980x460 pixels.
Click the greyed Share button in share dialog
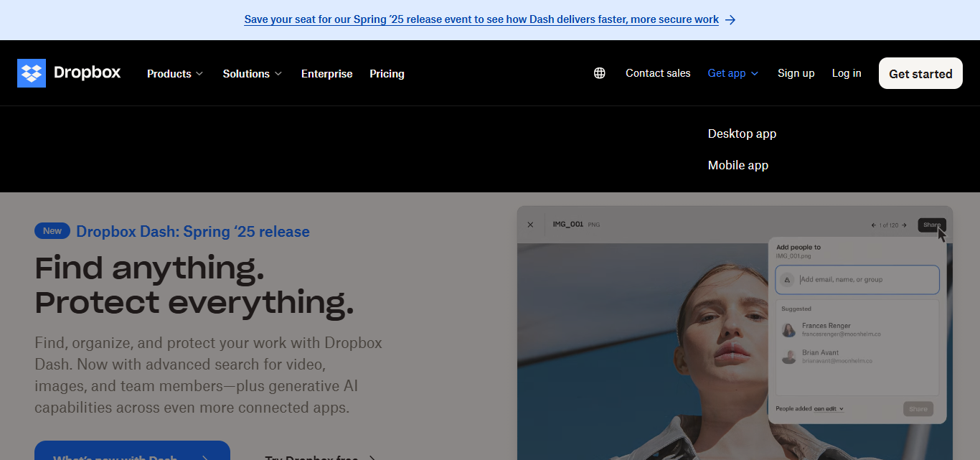918,409
